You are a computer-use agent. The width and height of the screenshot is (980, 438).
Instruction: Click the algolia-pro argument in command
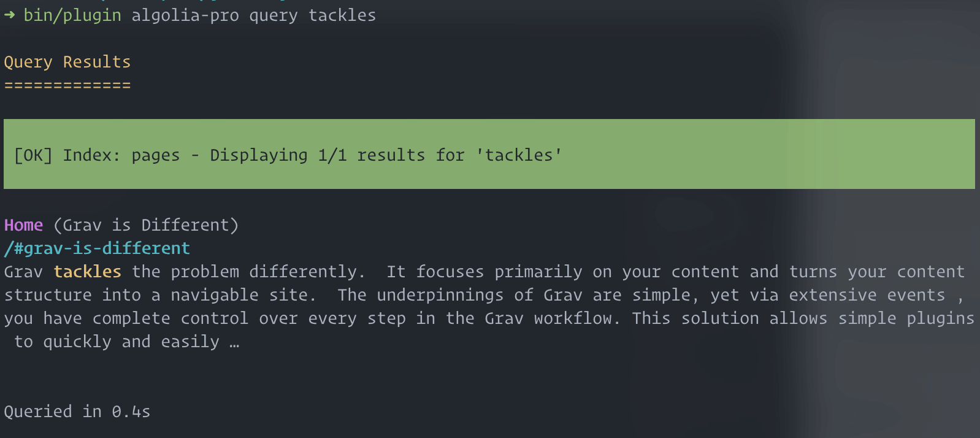click(185, 15)
